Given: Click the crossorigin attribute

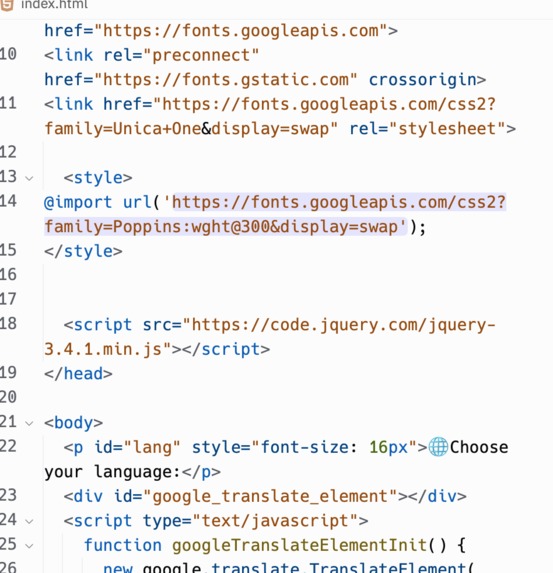Looking at the screenshot, I should [x=422, y=80].
